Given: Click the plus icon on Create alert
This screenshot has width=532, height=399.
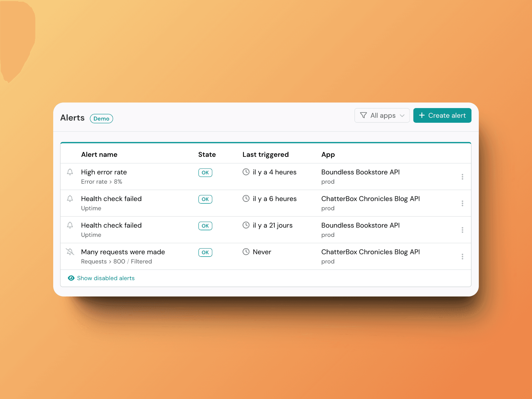Looking at the screenshot, I should [x=422, y=115].
